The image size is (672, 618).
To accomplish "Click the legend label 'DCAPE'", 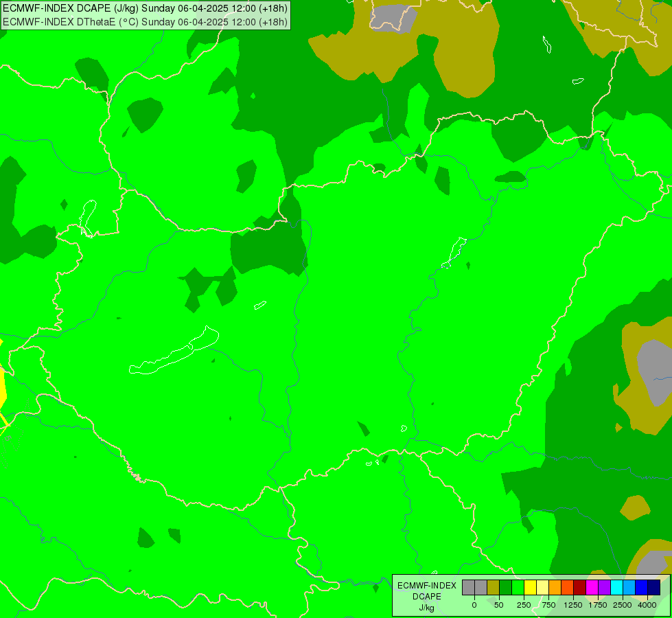I will point(427,597).
